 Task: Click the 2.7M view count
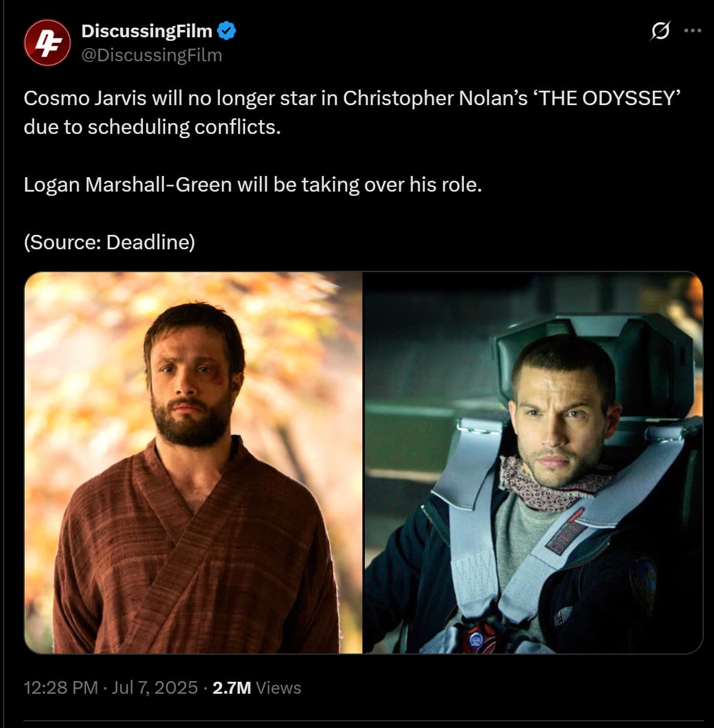point(231,687)
